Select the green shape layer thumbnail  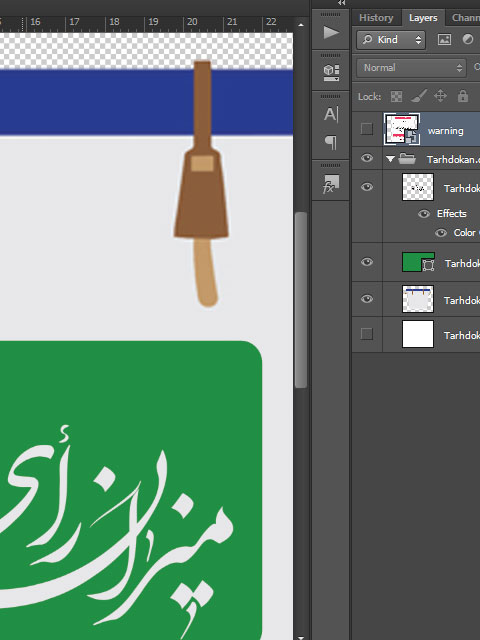tap(418, 262)
